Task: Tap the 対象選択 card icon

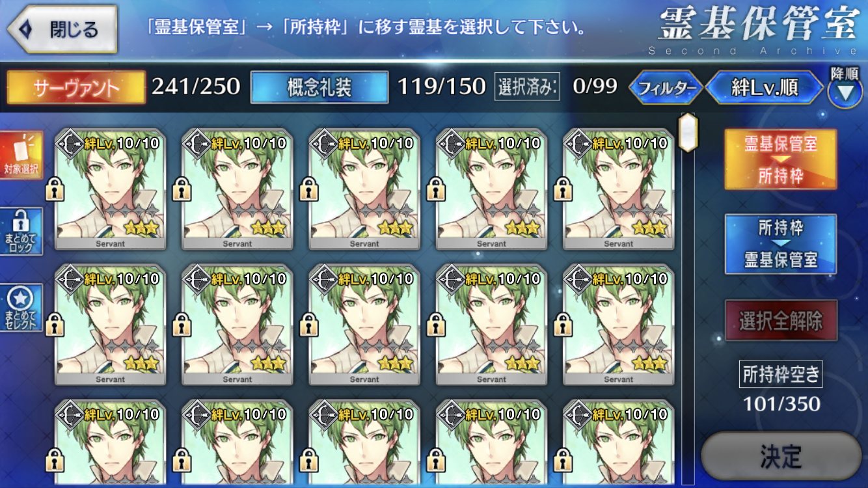Action: pos(21,156)
